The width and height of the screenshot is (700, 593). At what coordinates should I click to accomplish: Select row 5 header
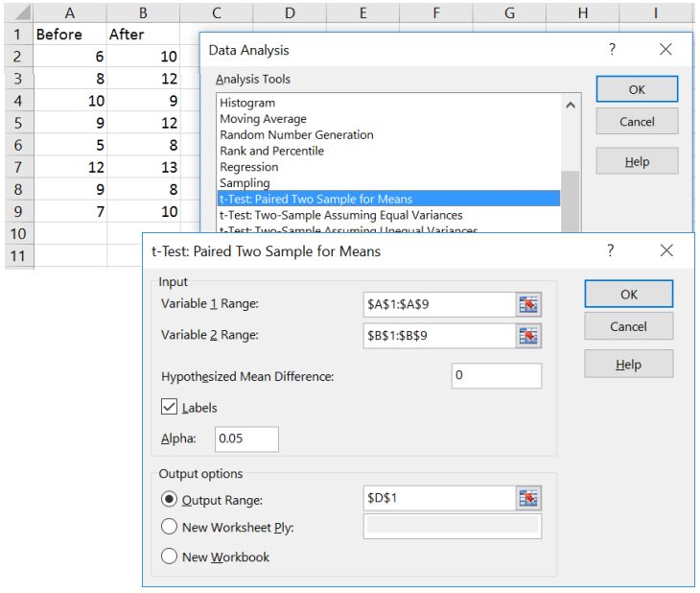click(18, 123)
